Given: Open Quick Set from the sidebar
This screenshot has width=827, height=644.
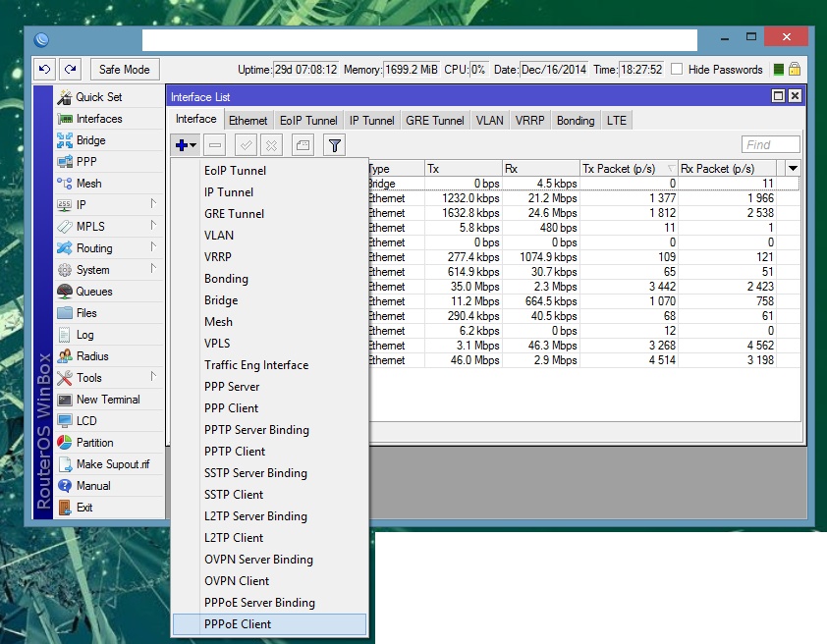Looking at the screenshot, I should coord(98,97).
